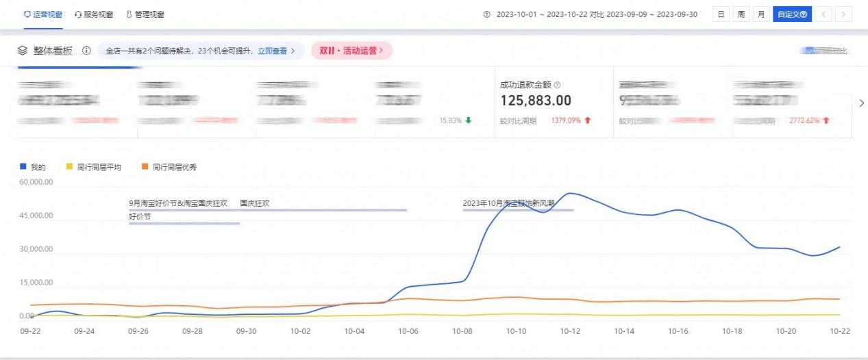This screenshot has width=868, height=360.
Task: Click the green down arrow beside 15.83%
Action: (469, 120)
